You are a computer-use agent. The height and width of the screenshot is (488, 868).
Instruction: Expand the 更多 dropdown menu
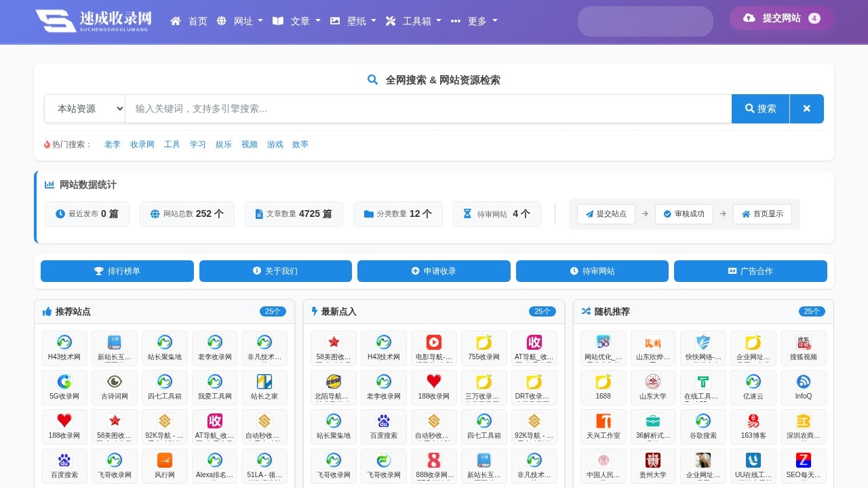click(474, 21)
